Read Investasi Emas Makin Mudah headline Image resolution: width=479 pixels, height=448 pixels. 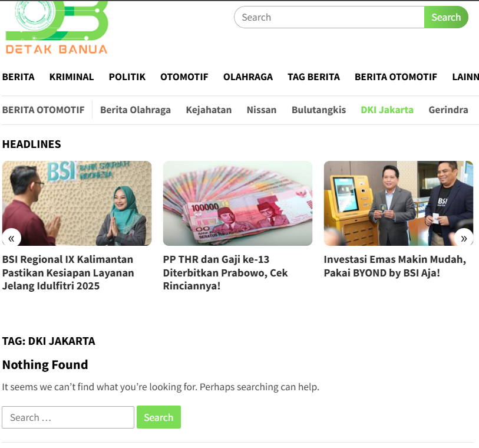(395, 266)
